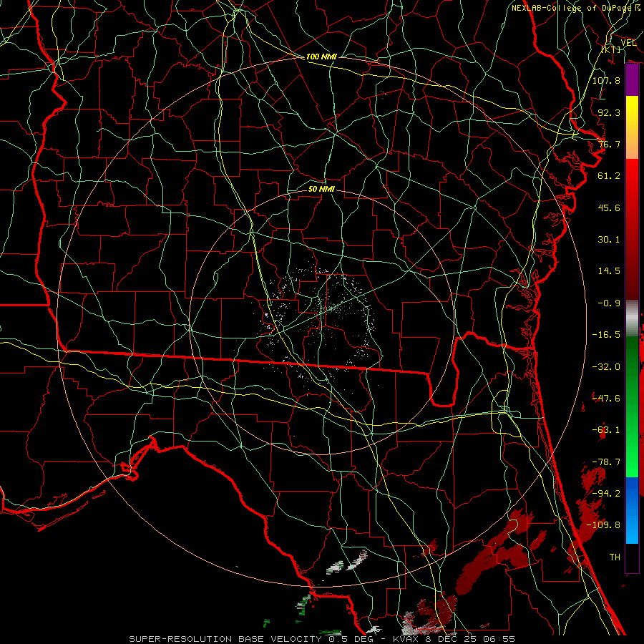Click the "KVAX" radar site identifier
644x644 pixels.
406,639
